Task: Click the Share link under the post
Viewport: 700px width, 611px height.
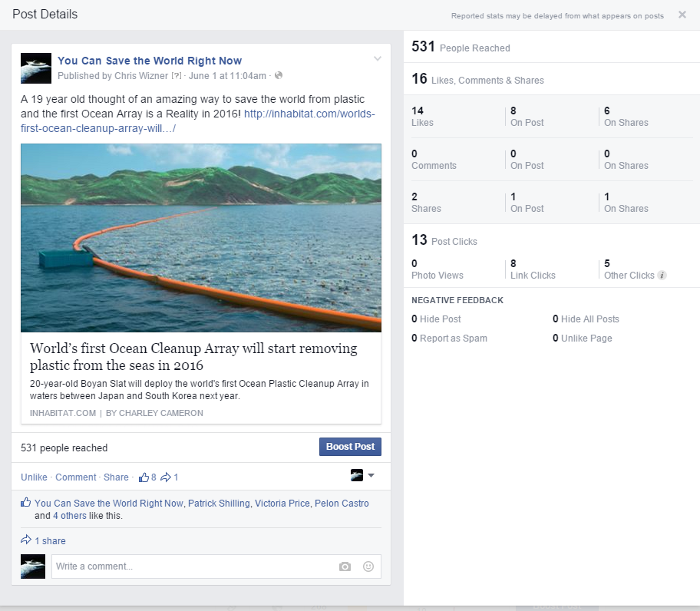Action: click(116, 477)
